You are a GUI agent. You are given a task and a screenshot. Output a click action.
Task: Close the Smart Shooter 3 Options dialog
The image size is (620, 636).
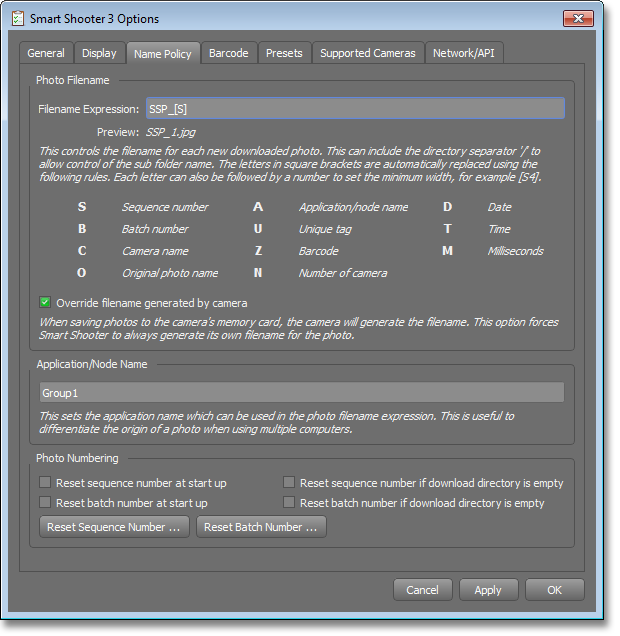(584, 18)
